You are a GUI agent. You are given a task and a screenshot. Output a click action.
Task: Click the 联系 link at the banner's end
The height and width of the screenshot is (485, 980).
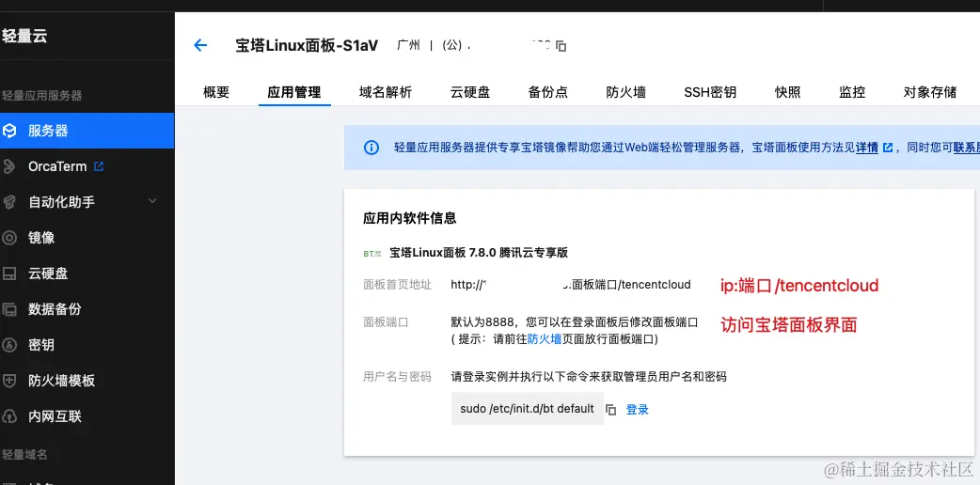[x=966, y=148]
